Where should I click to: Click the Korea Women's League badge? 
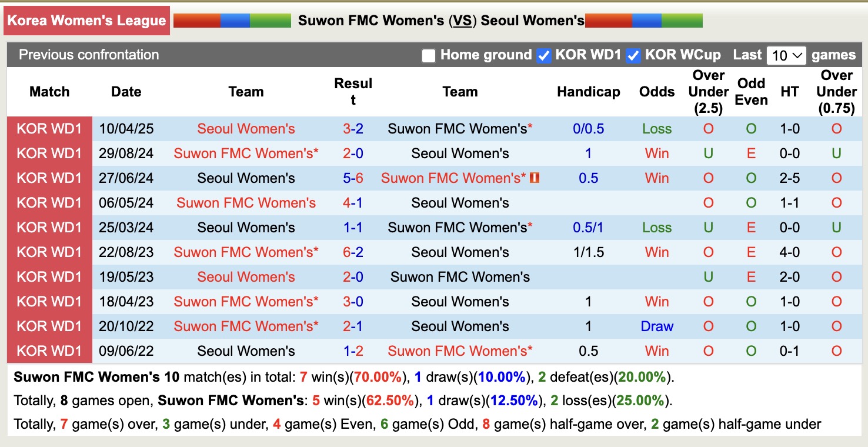(86, 20)
